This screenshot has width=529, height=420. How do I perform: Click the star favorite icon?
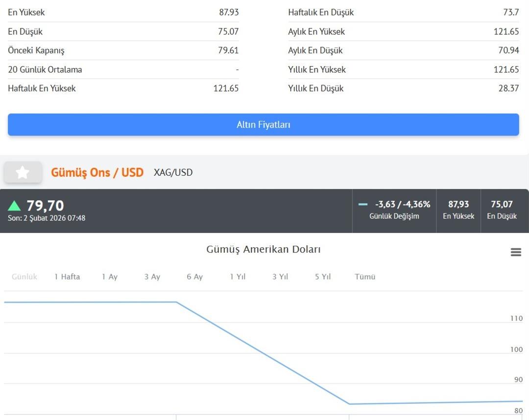(x=23, y=172)
